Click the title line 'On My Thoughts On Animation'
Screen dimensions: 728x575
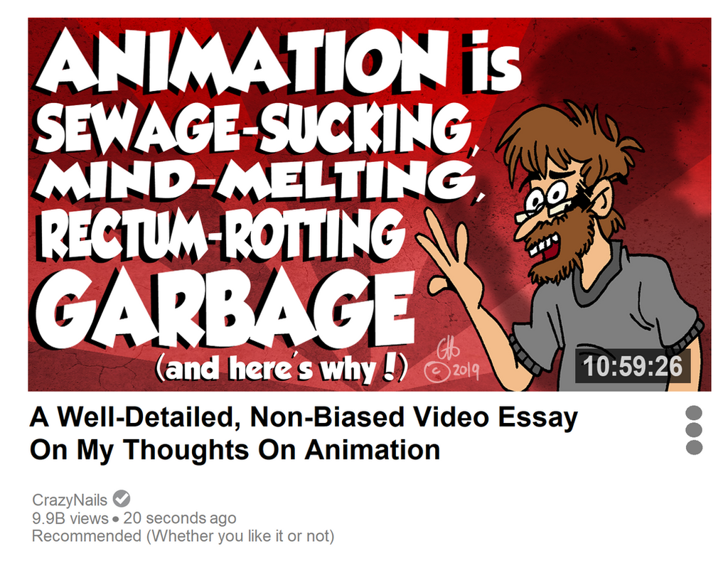click(x=235, y=450)
